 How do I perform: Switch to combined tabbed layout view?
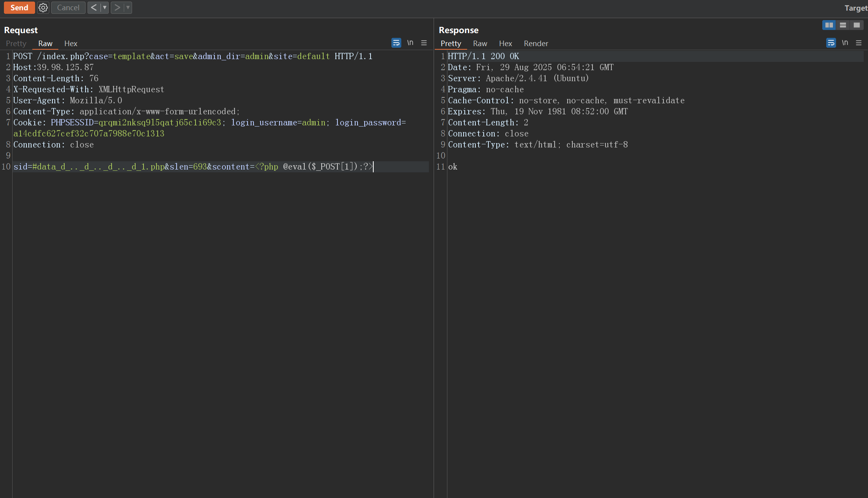point(857,25)
